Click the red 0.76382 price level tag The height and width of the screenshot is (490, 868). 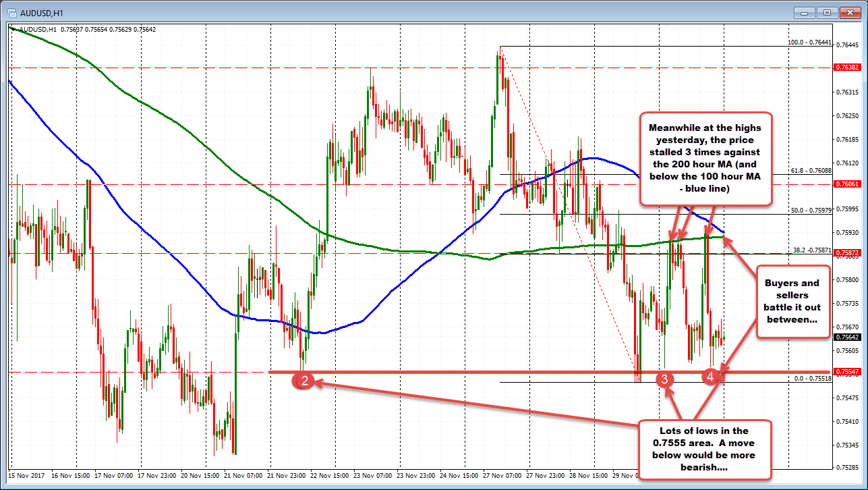click(x=847, y=67)
